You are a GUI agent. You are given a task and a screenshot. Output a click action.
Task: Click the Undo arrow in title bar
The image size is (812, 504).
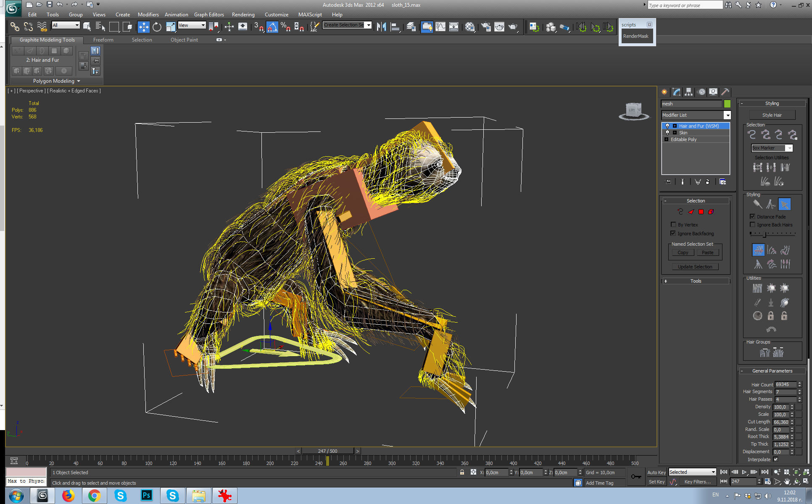pyautogui.click(x=59, y=5)
